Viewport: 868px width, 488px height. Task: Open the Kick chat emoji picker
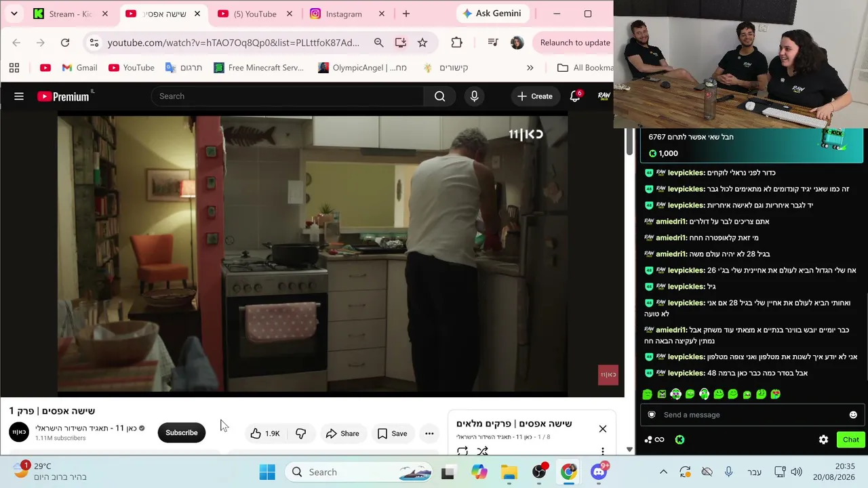point(853,415)
